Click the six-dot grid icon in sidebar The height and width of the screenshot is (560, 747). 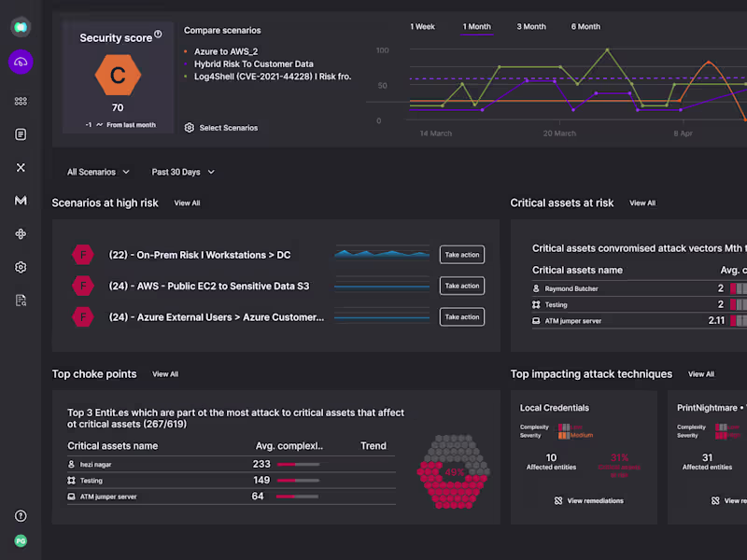(x=21, y=101)
